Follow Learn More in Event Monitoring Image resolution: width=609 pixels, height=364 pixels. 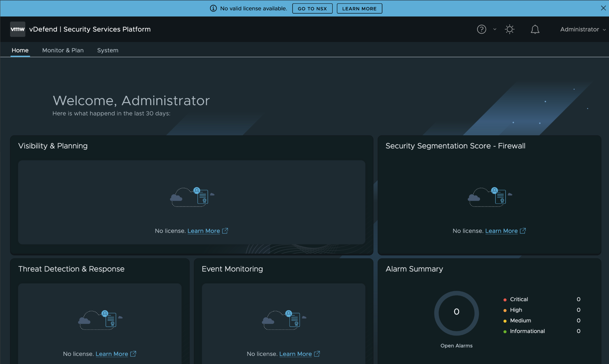pyautogui.click(x=295, y=354)
